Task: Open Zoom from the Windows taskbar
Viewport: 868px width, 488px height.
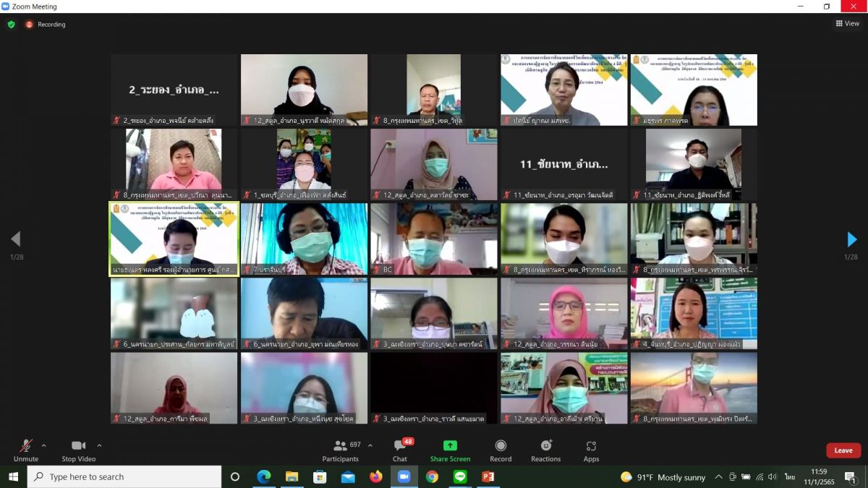Action: point(404,476)
